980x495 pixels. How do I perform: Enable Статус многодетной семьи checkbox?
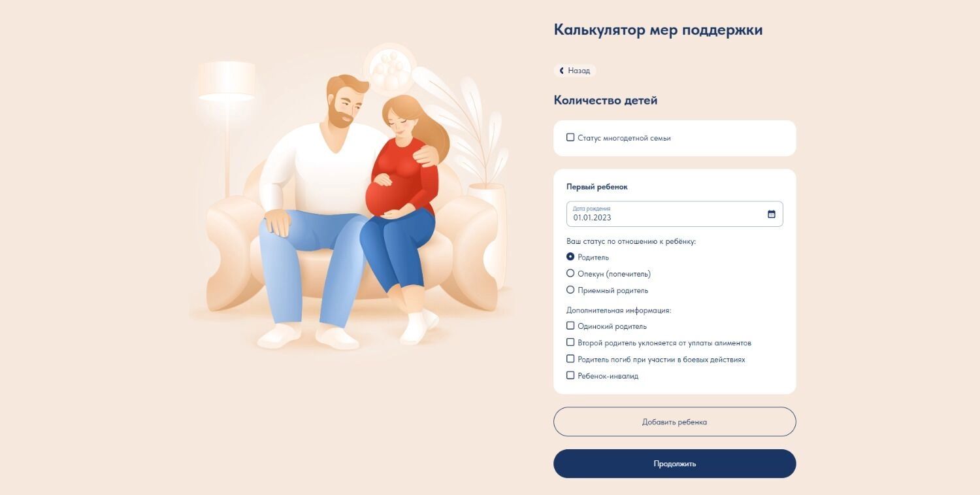570,137
